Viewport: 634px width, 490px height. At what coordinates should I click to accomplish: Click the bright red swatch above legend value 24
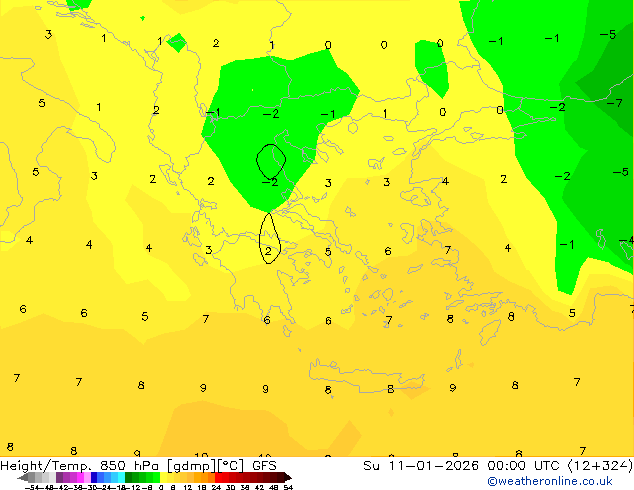[218, 477]
